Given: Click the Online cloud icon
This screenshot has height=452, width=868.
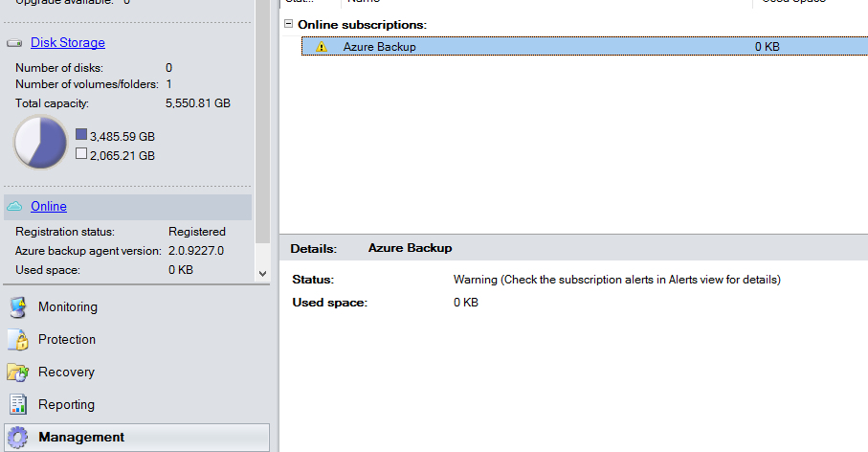Looking at the screenshot, I should click(x=14, y=206).
